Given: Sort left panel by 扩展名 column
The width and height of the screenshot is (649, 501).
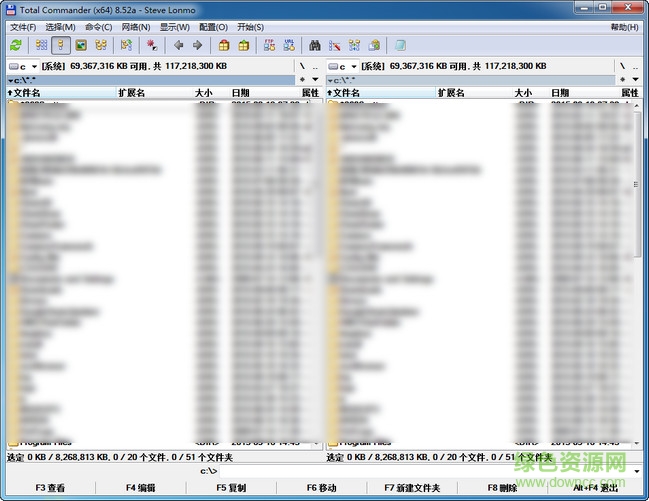Looking at the screenshot, I should 155,93.
